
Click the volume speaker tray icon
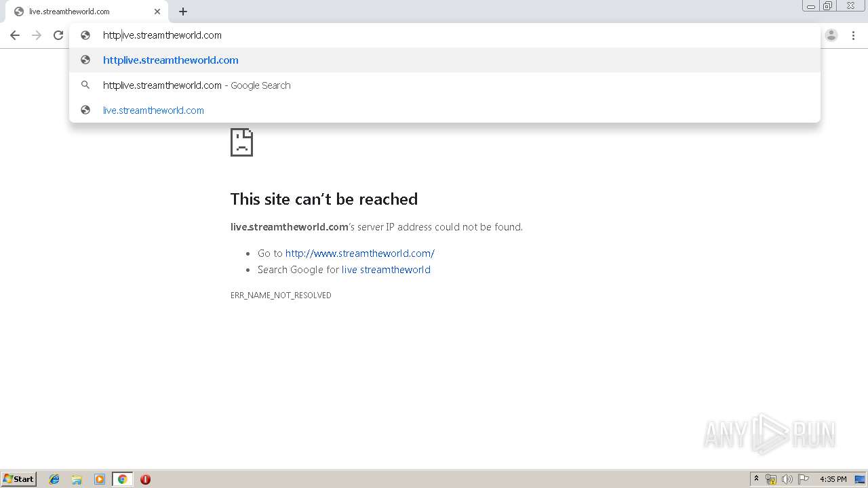pyautogui.click(x=787, y=479)
